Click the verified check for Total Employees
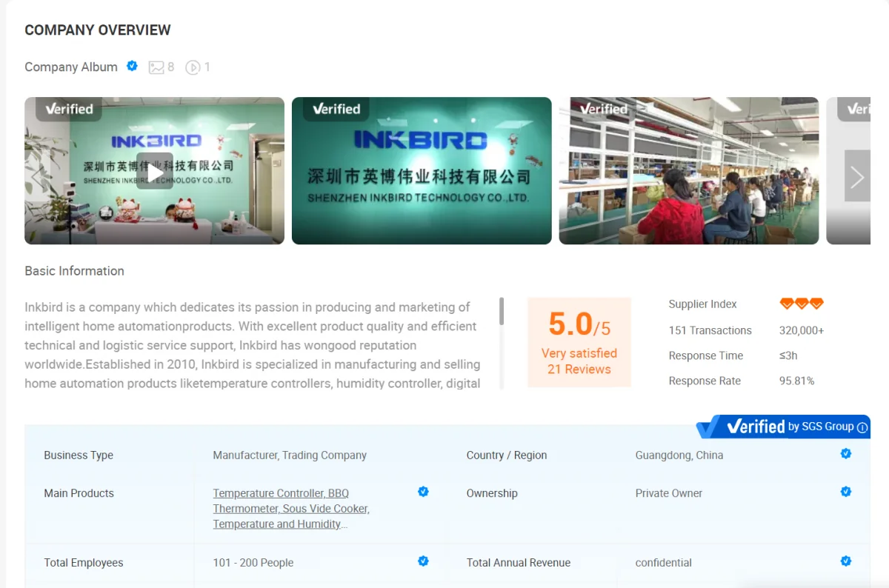 423,561
